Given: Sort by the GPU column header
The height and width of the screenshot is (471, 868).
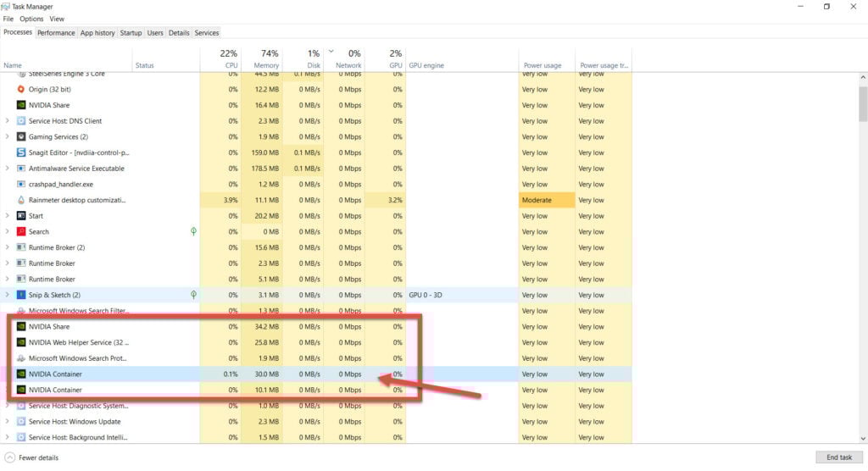Looking at the screenshot, I should coord(386,59).
